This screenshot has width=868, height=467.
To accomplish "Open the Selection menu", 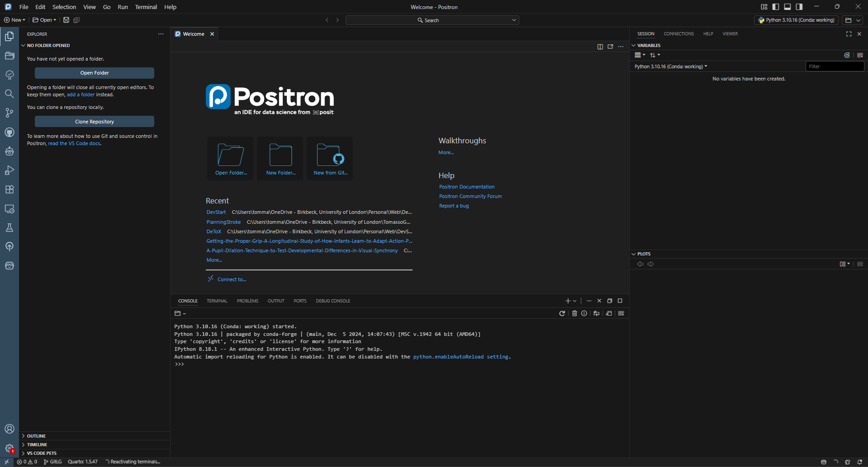I will (64, 7).
